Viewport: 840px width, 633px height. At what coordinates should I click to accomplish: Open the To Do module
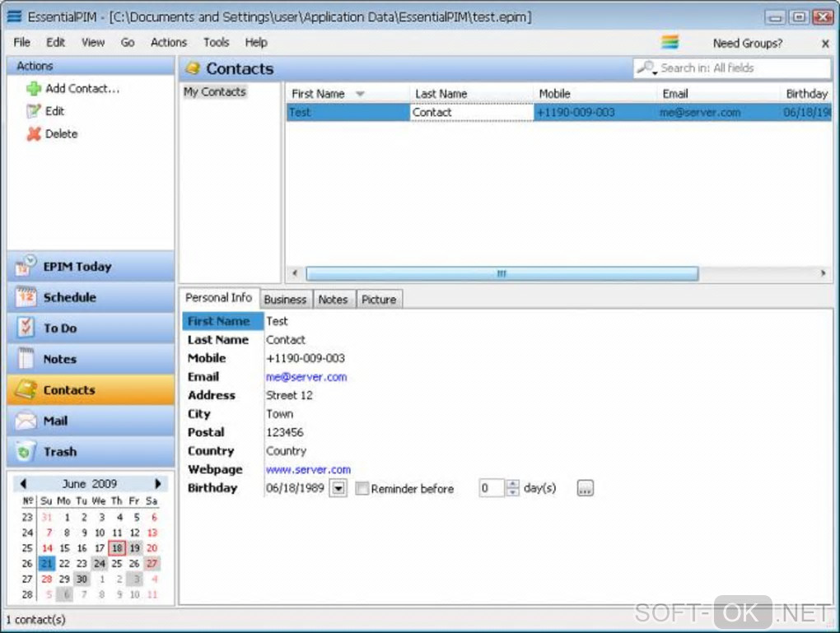pos(91,328)
